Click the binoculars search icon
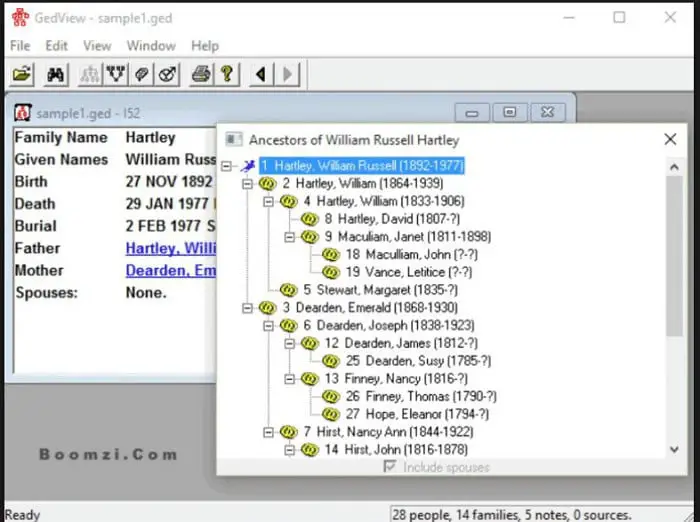Screen dimensions: 700x522 coord(55,74)
